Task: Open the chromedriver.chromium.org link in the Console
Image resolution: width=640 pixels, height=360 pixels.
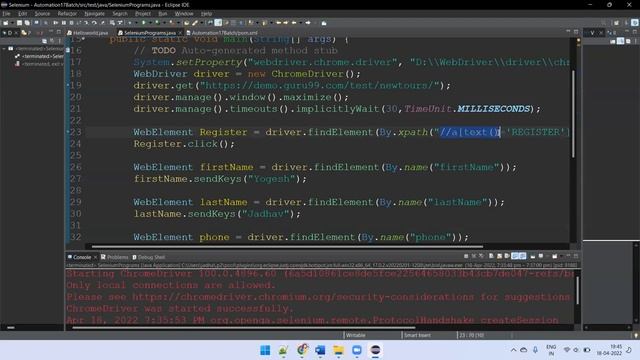Action: pos(302,297)
